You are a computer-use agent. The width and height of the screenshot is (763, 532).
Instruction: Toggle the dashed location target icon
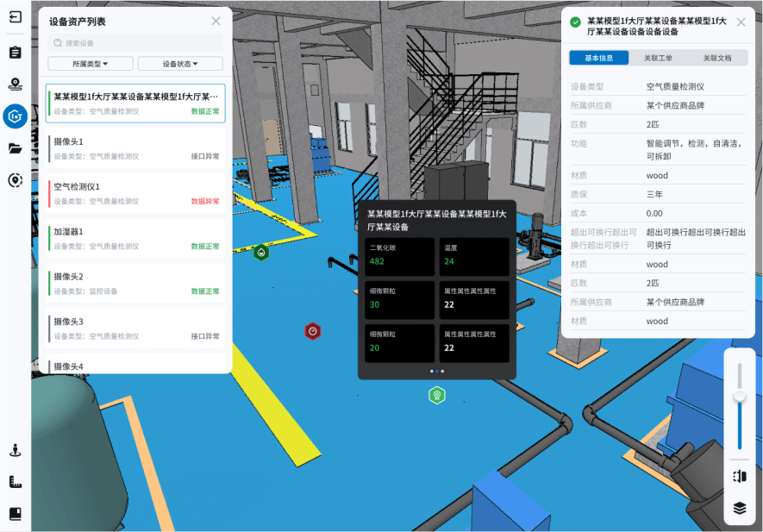(x=15, y=180)
